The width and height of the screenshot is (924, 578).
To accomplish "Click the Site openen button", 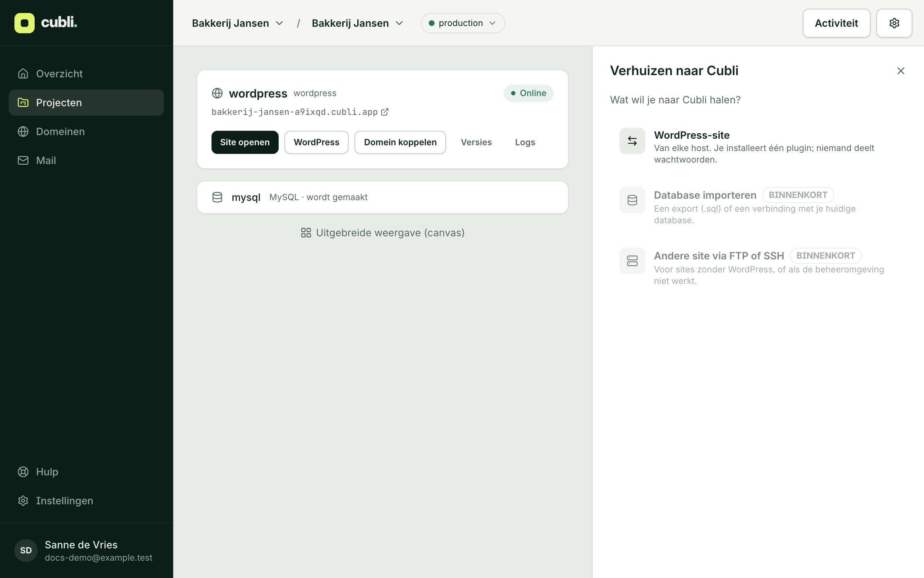I will click(x=245, y=142).
